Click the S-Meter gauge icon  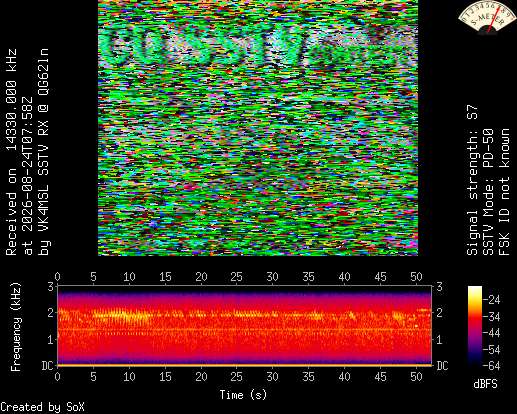coord(486,17)
